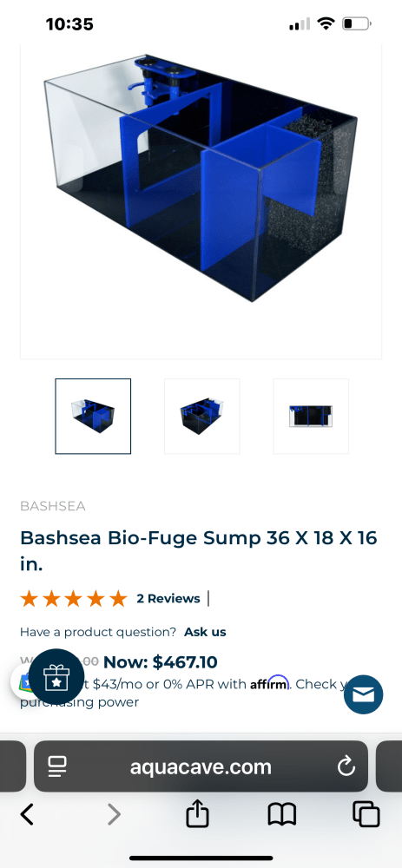This screenshot has height=868, width=402.
Task: Select the third top-view thumbnail
Action: pos(311,417)
